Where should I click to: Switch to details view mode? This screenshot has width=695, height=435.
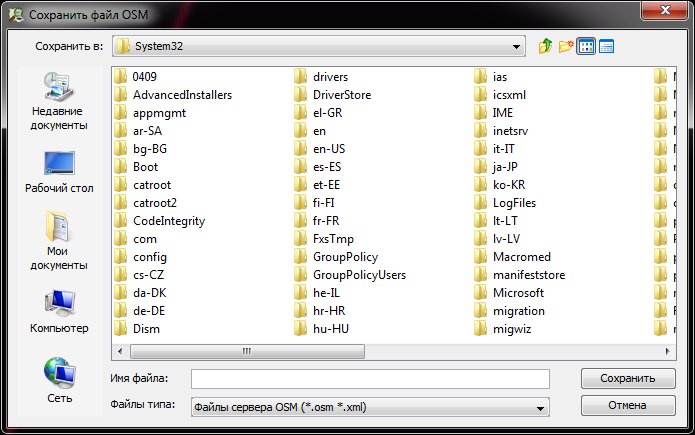(x=606, y=46)
